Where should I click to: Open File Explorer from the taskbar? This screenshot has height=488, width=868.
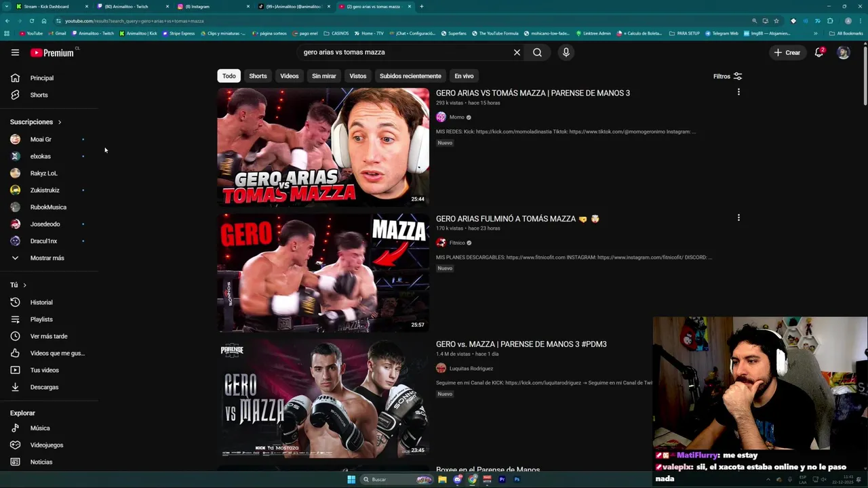442,479
